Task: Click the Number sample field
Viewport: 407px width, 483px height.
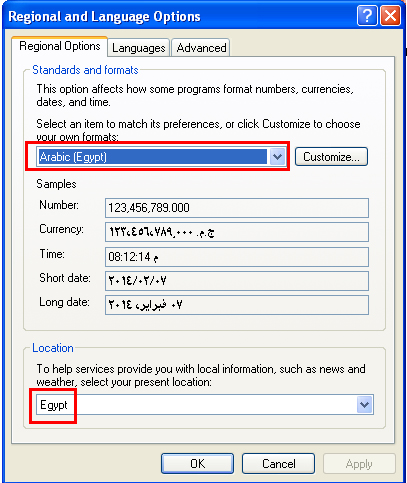Action: point(237,208)
